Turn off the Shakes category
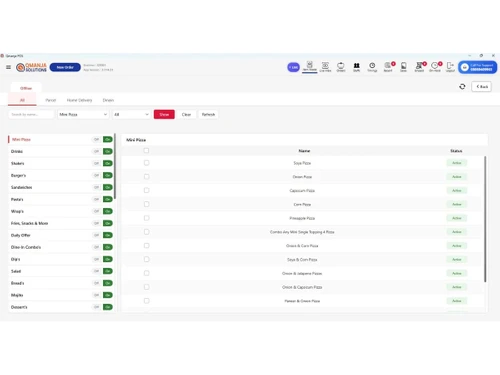This screenshot has width=500, height=375. tap(96, 163)
